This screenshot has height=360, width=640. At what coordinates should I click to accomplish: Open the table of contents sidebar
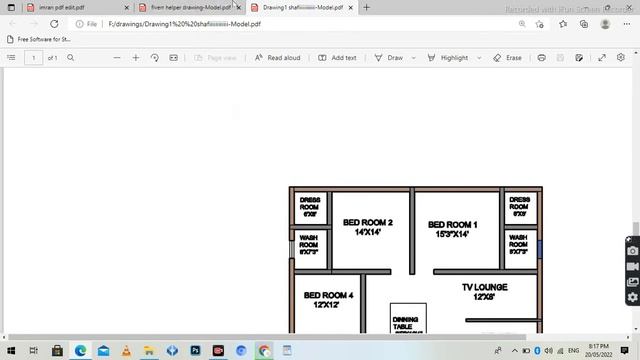click(11, 58)
